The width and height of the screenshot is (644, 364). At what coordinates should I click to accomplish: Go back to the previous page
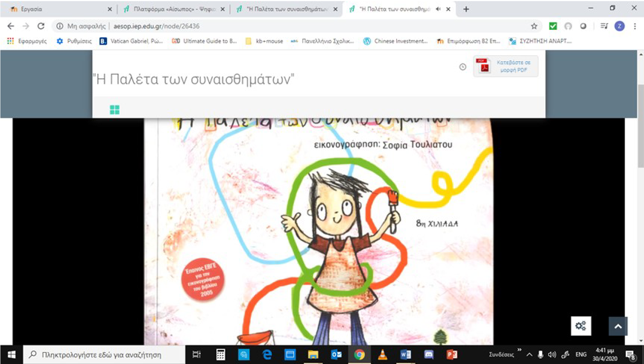click(11, 26)
